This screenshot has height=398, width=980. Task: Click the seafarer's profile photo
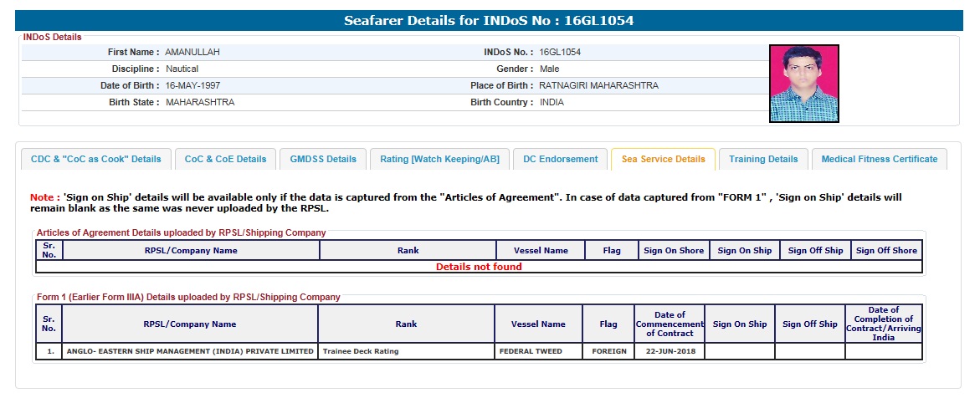(x=803, y=84)
